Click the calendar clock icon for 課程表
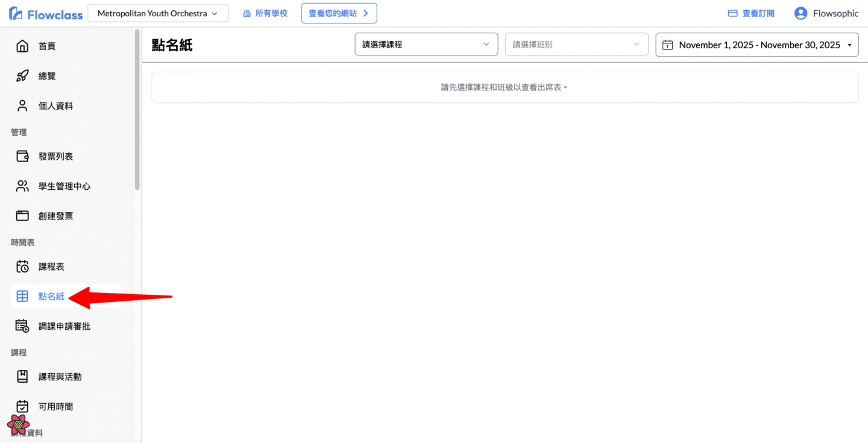This screenshot has width=868, height=443. click(22, 266)
